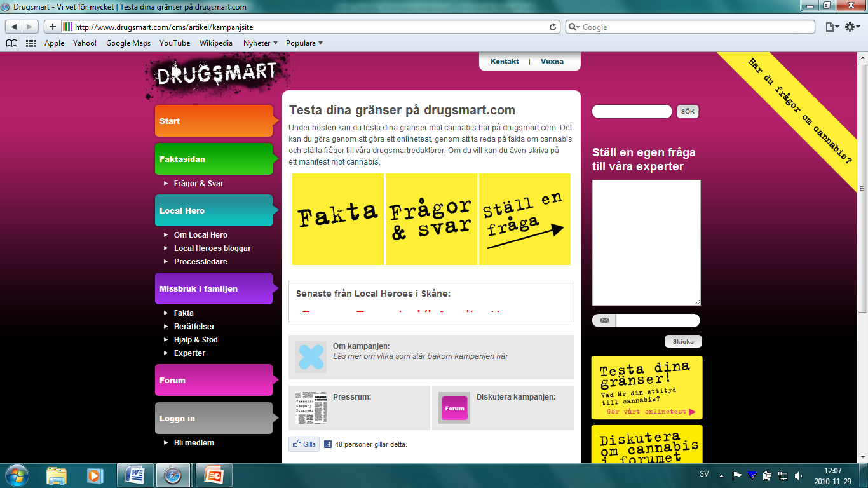Open the Safari settings gear menu
Viewport: 868px width, 488px height.
[x=852, y=27]
